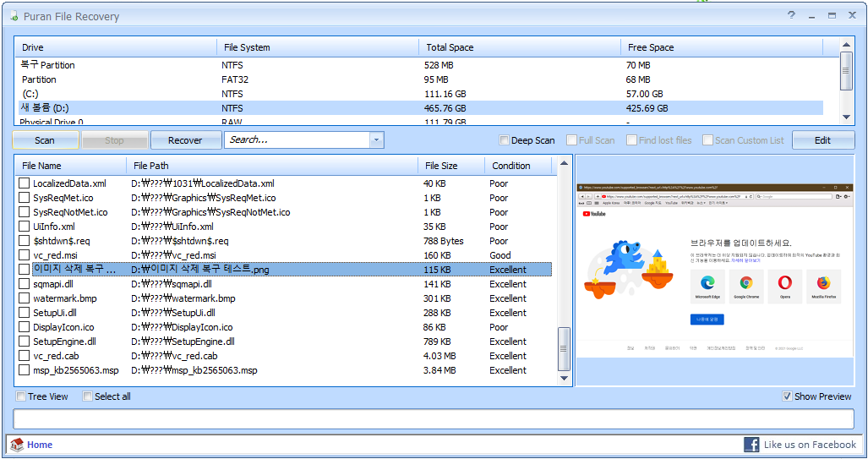Tick the checkbox for msp_kb2565063.msp

coord(24,370)
